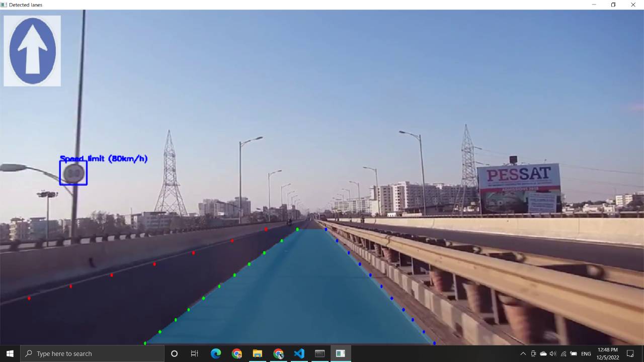Switch keyboard language via the ENG indicator

coord(586,353)
